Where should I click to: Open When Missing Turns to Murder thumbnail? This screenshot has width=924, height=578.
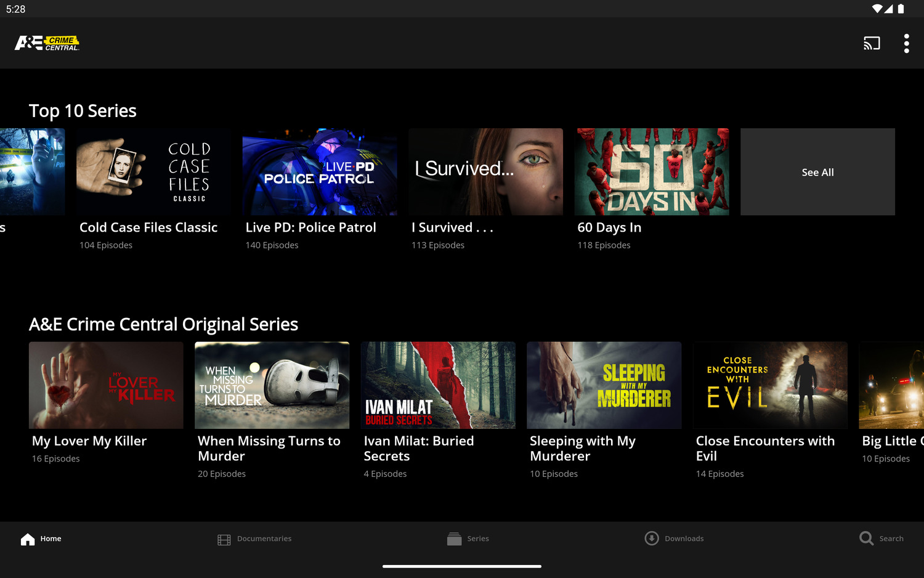272,385
